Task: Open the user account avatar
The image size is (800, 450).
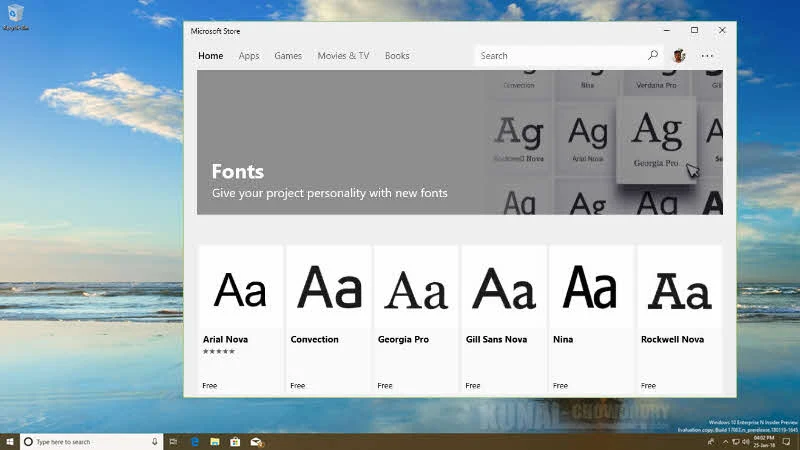Action: [x=679, y=56]
